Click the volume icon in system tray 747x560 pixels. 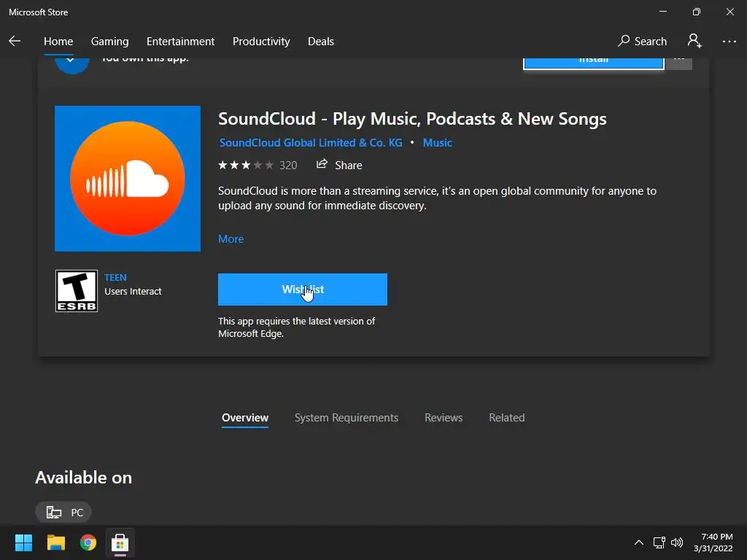pos(677,542)
